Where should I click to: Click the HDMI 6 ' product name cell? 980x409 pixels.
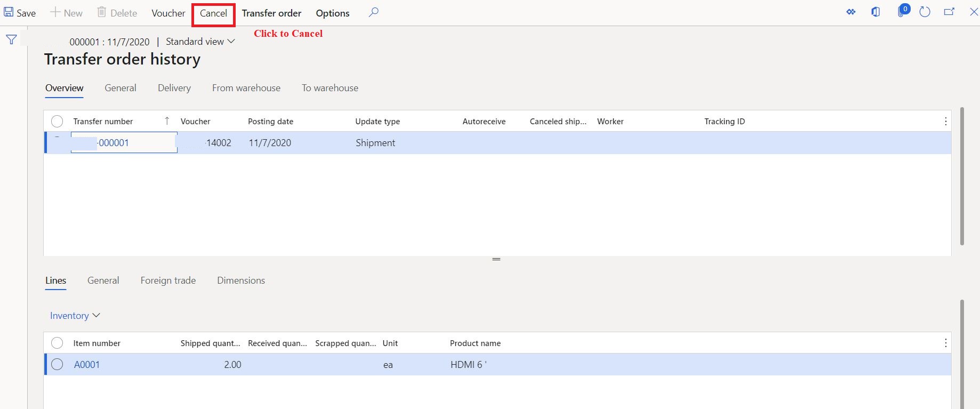tap(469, 365)
